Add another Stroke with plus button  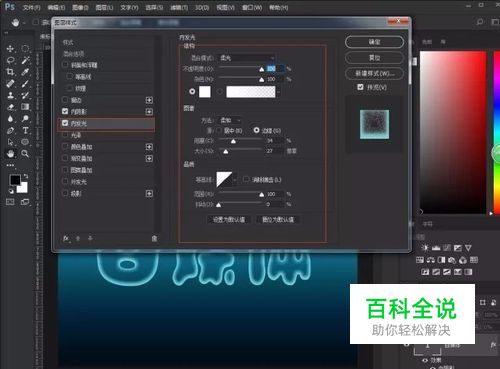[149, 100]
